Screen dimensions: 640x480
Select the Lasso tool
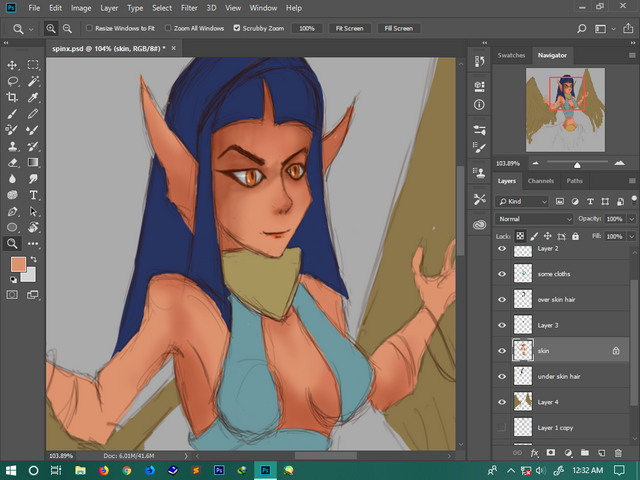(12, 81)
